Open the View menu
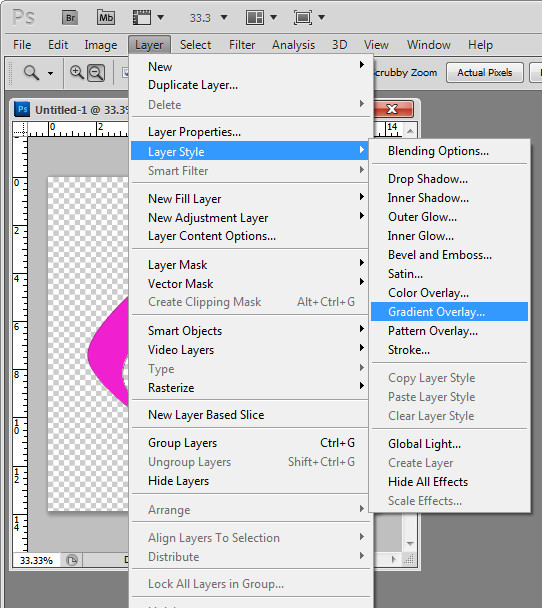The height and width of the screenshot is (608, 542). coord(376,45)
